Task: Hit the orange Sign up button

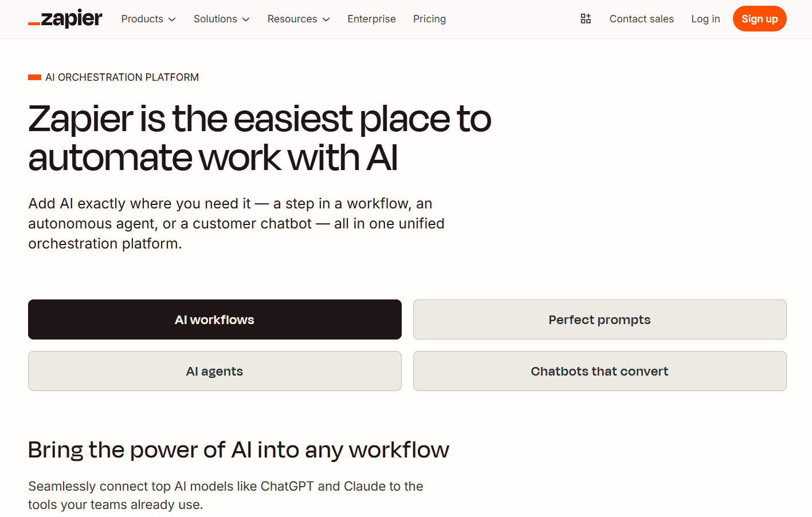Action: point(759,19)
